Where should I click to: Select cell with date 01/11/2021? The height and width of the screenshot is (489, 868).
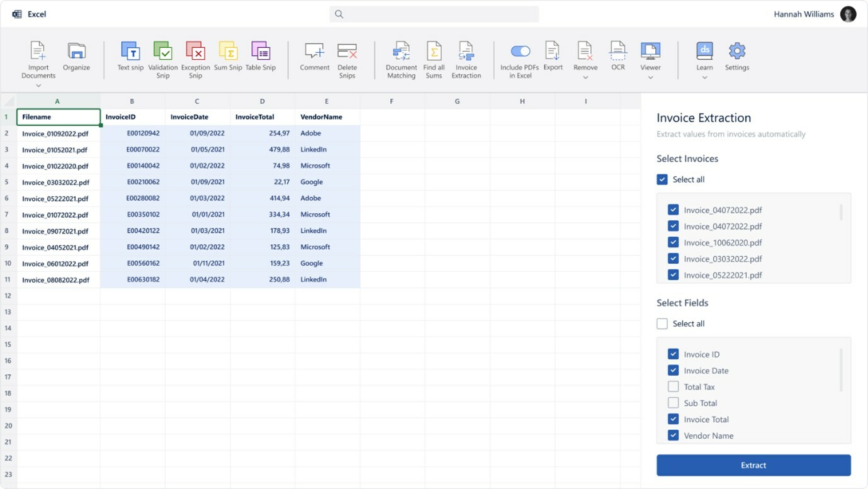[198, 264]
